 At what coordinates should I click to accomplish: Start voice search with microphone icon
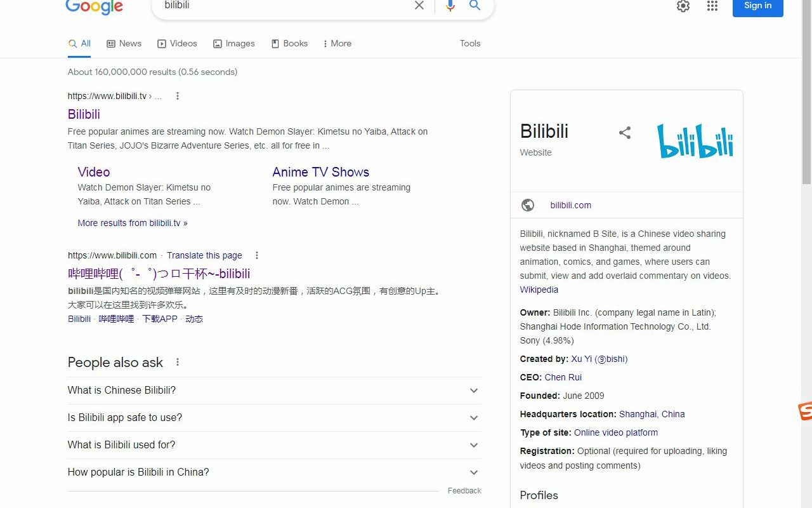click(450, 6)
